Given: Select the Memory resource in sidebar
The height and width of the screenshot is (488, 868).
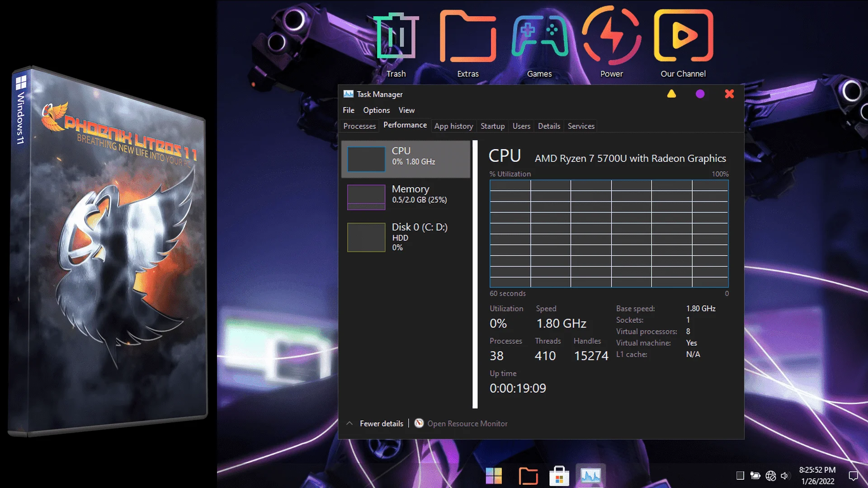Looking at the screenshot, I should pos(406,197).
